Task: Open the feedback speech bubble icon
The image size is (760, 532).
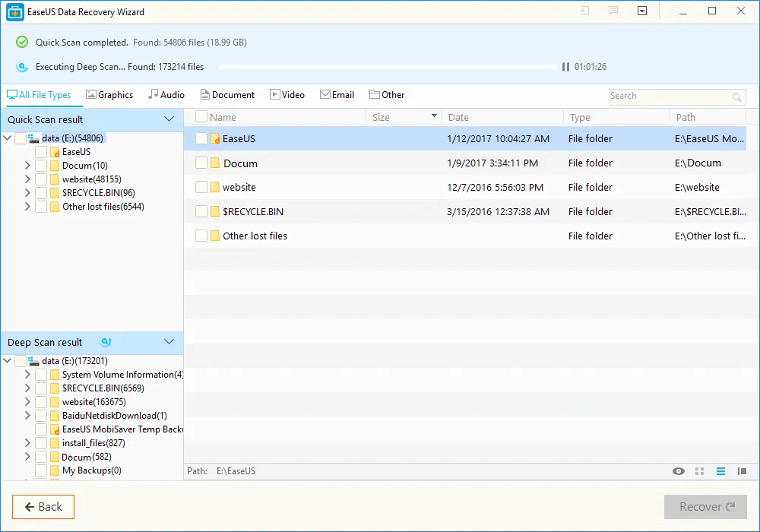Action: [x=613, y=11]
